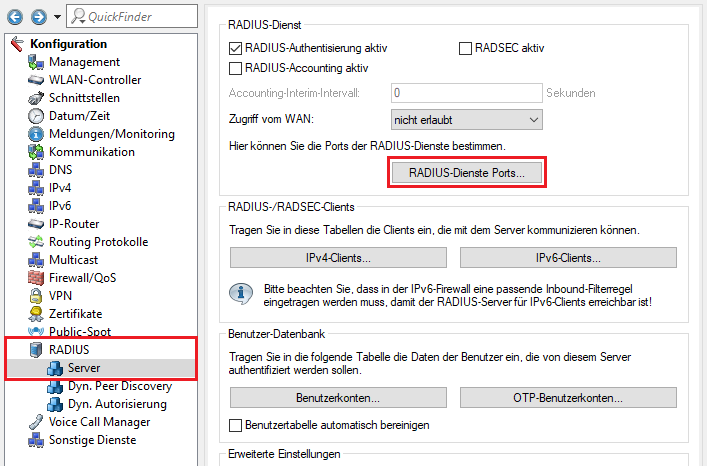
Task: Click the Public-Spot wireless icon
Action: pyautogui.click(x=36, y=332)
